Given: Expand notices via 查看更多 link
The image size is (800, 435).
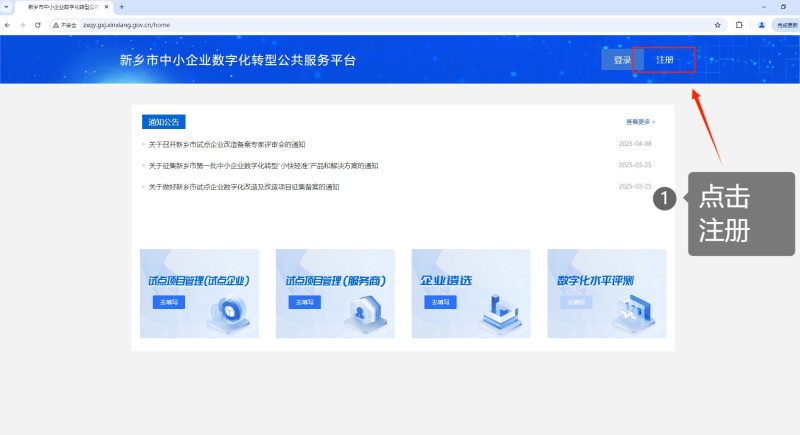Looking at the screenshot, I should (x=640, y=122).
